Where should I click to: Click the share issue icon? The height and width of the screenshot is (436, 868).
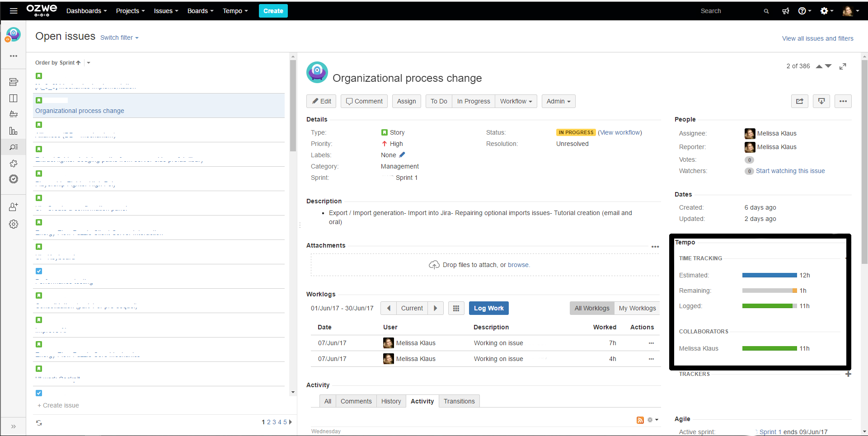click(x=799, y=101)
